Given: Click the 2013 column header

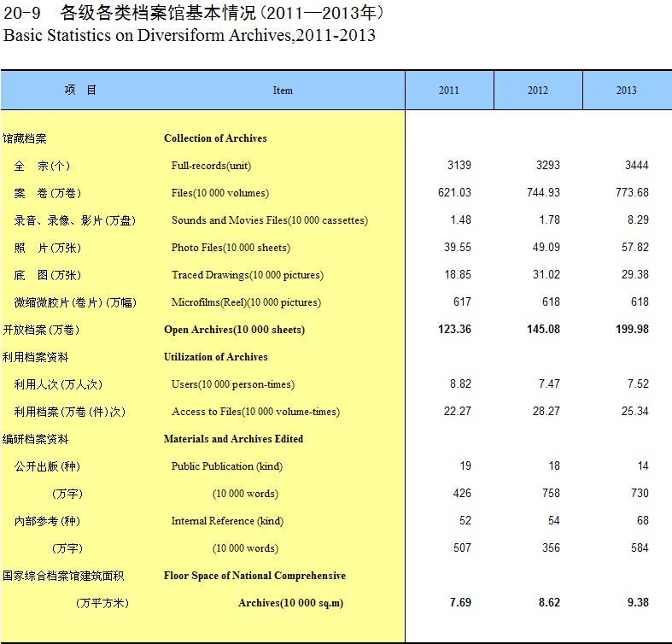Looking at the screenshot, I should click(626, 91).
